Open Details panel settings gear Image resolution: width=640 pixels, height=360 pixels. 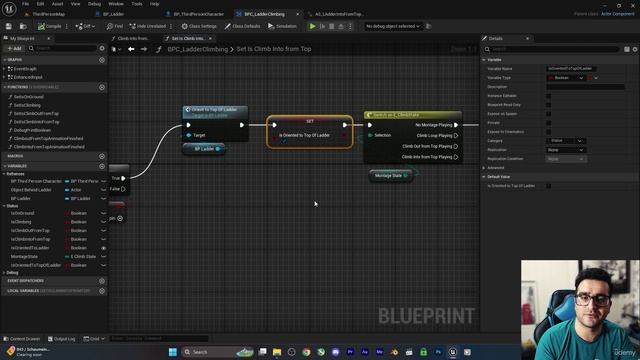[x=635, y=49]
